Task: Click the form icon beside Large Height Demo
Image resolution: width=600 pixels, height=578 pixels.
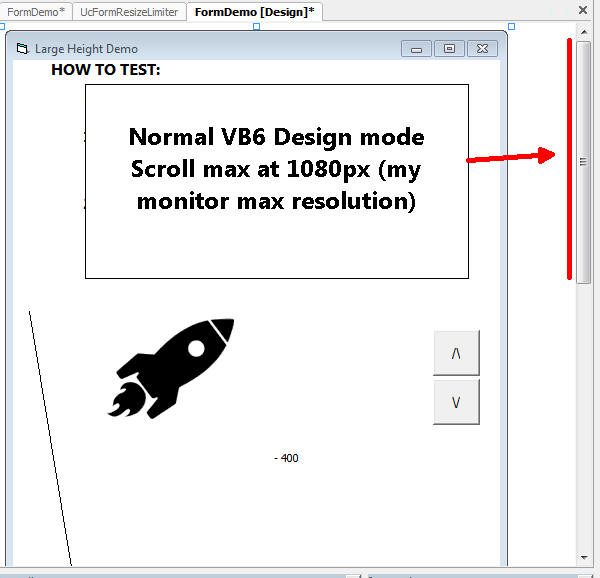Action: click(23, 48)
